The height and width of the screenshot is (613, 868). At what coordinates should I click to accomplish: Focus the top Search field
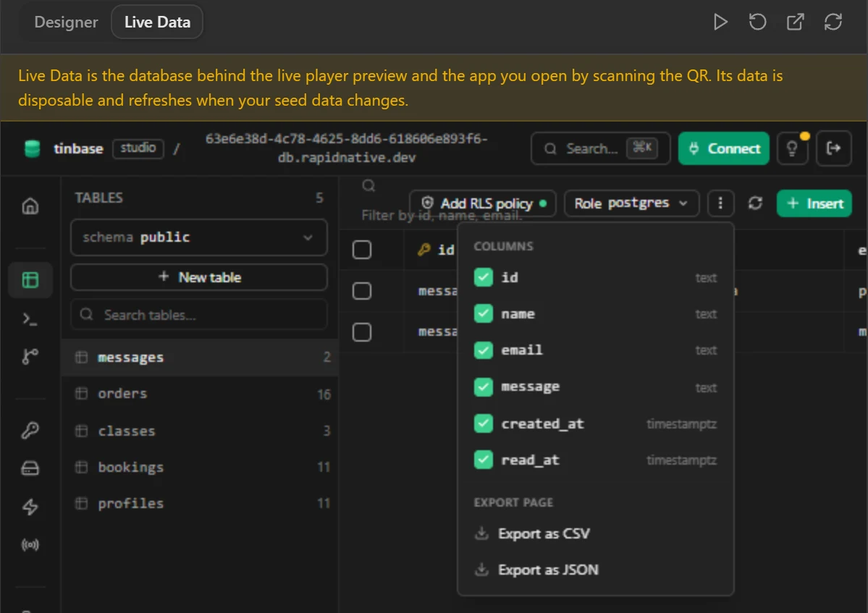(601, 148)
